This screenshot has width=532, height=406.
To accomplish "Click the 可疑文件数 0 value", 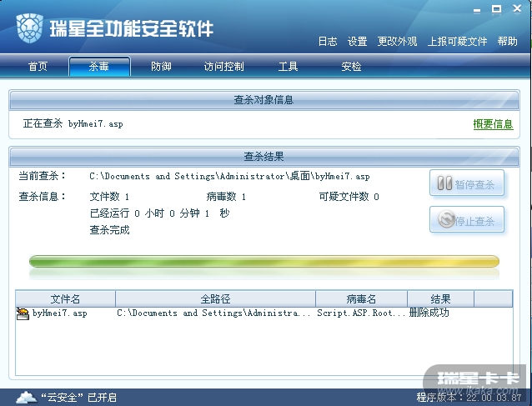I will coord(349,197).
